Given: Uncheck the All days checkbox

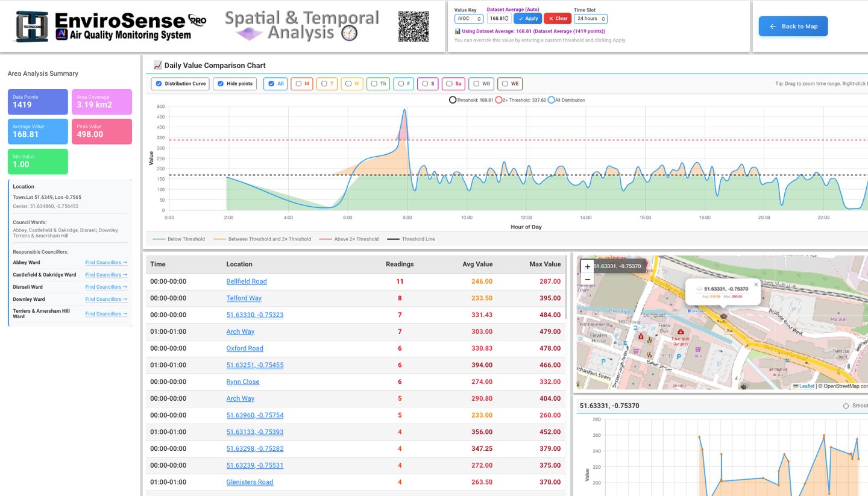Looking at the screenshot, I should coord(271,84).
